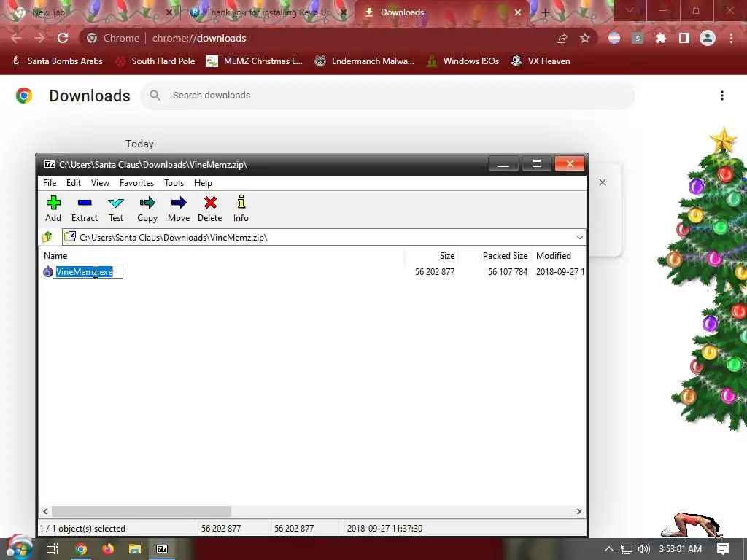Viewport: 747px width, 560px height.
Task: Open the View menu in 7-Zip
Action: 100,183
